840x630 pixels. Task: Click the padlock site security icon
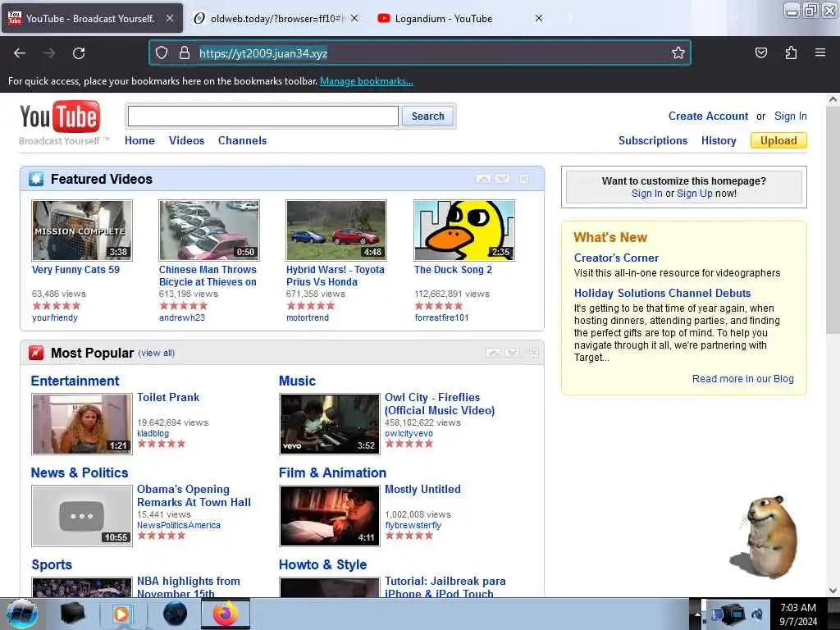[185, 52]
